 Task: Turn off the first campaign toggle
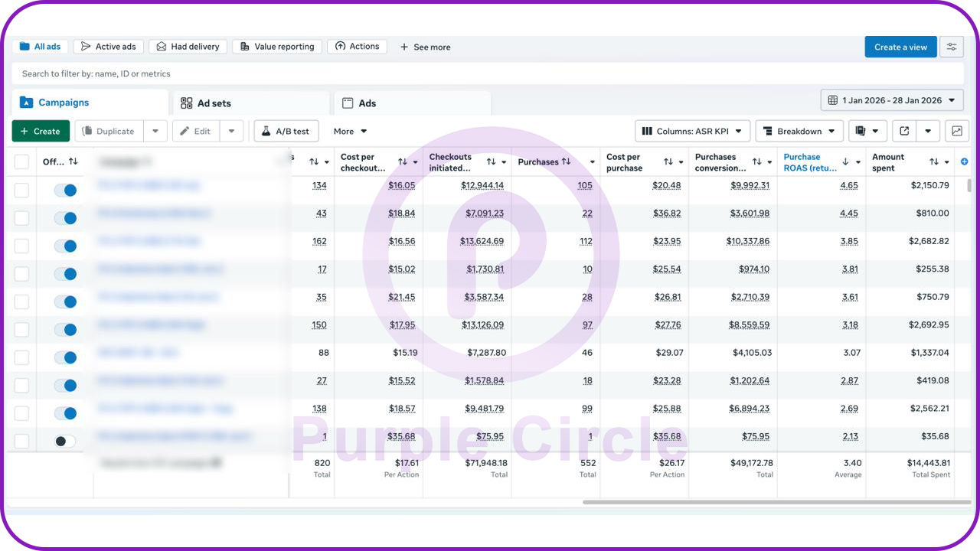65,191
